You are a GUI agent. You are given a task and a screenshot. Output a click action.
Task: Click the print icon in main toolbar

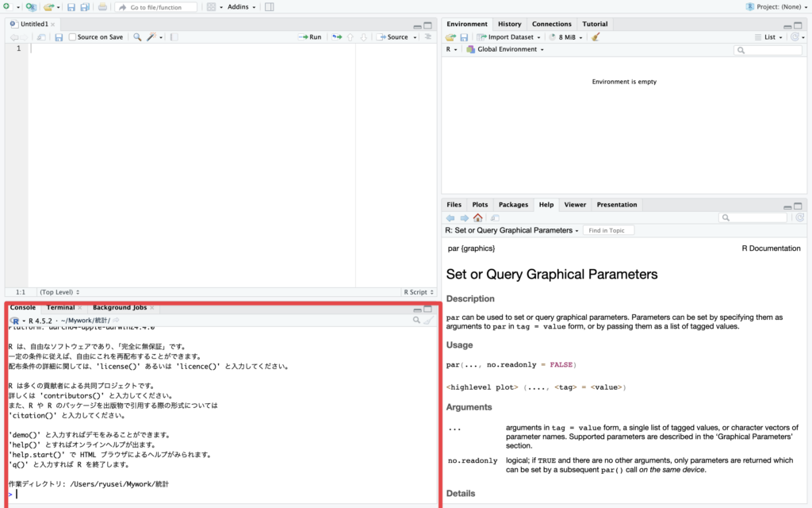pos(102,7)
